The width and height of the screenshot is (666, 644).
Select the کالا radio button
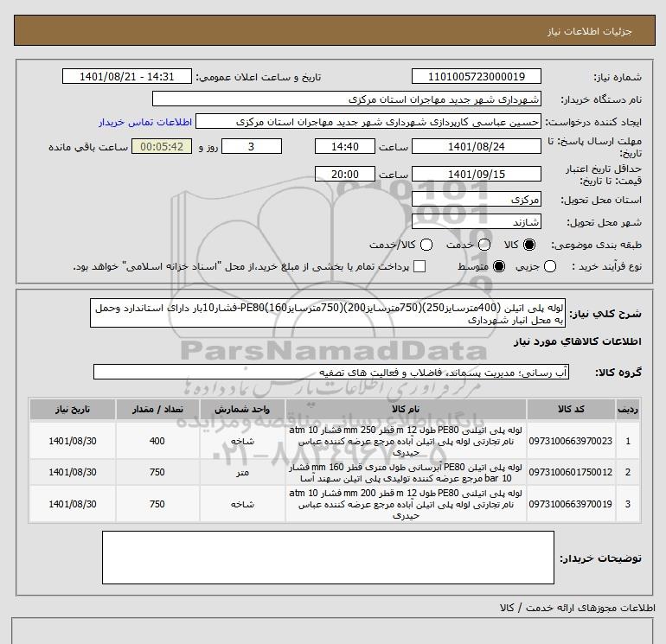pyautogui.click(x=529, y=245)
